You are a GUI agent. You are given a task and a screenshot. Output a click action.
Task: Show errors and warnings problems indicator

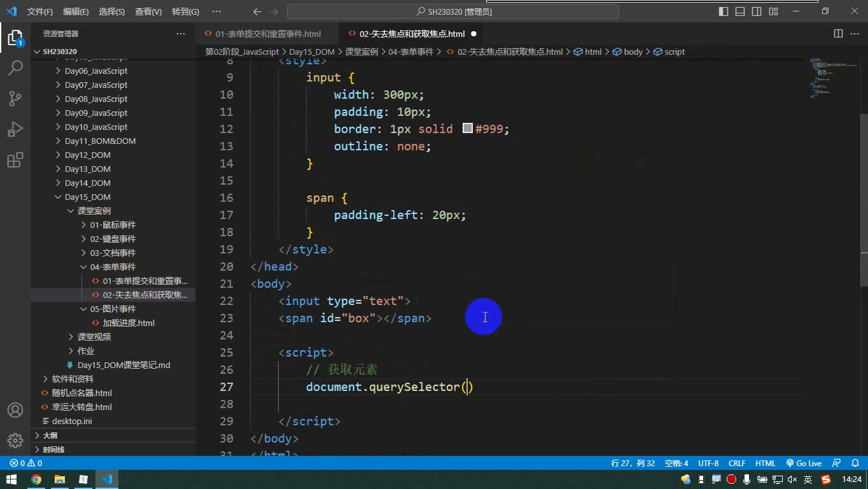coord(26,464)
